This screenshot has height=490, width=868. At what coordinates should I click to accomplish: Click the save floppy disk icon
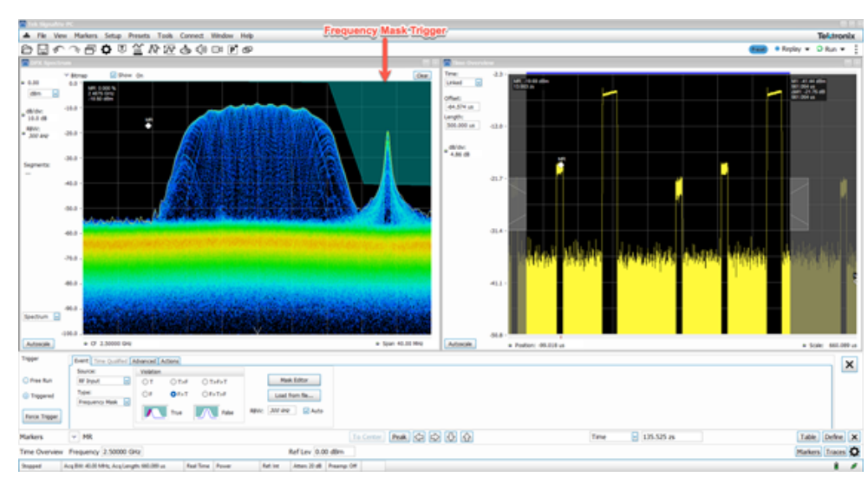[42, 49]
